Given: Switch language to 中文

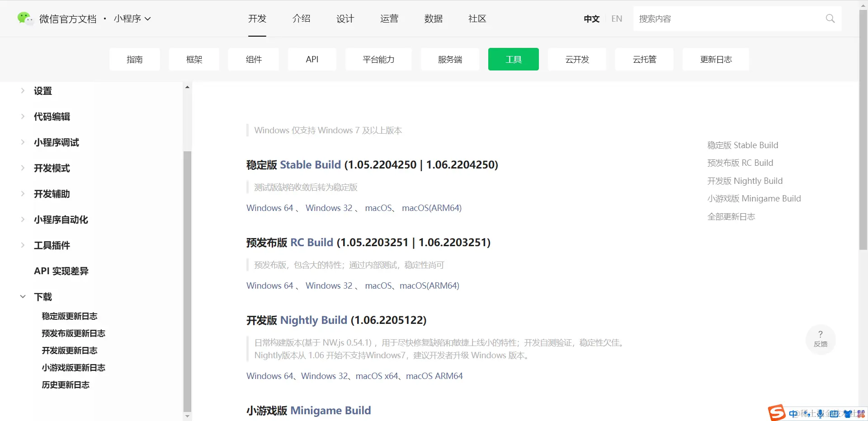Looking at the screenshot, I should (x=591, y=19).
